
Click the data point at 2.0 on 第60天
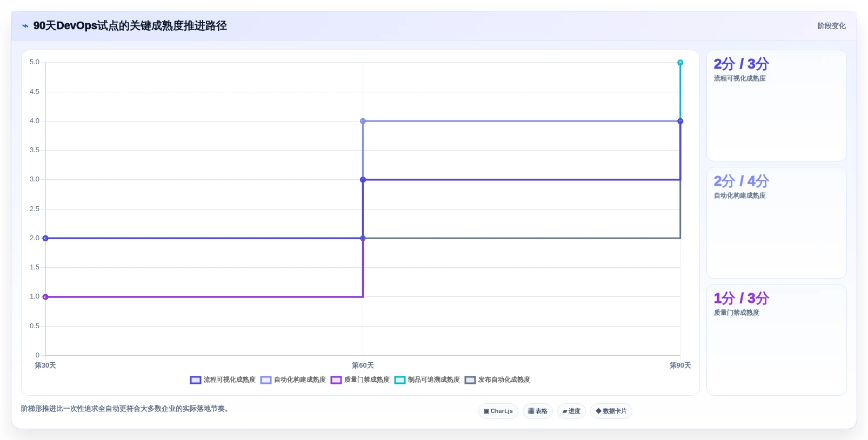coord(363,238)
